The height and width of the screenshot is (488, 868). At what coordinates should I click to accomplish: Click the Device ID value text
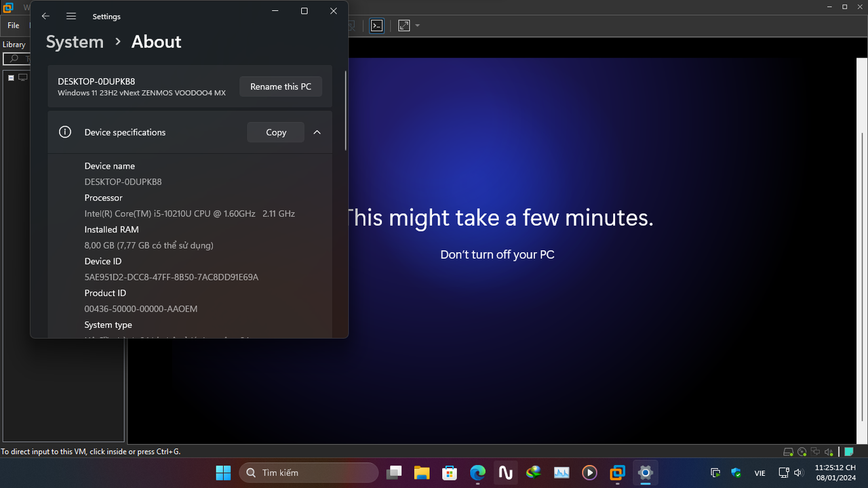[x=171, y=277]
